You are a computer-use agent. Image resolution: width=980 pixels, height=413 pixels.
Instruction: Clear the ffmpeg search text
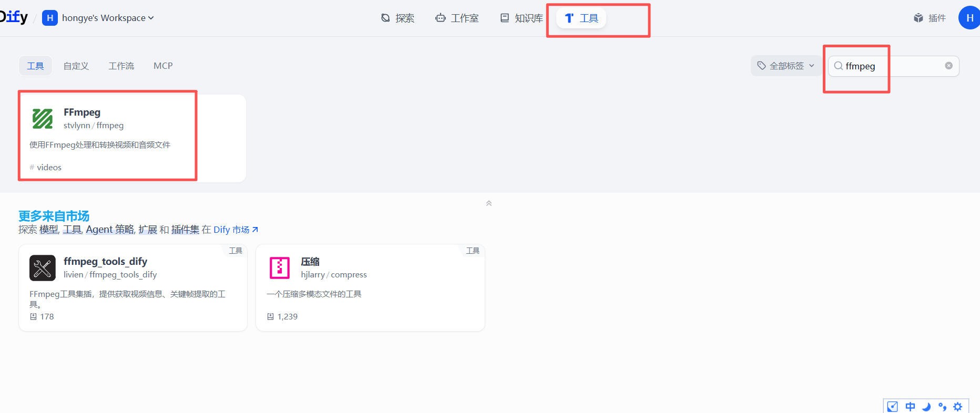tap(948, 66)
